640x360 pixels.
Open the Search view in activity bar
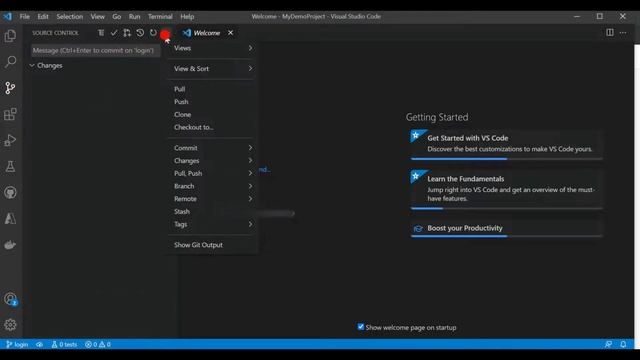[x=10, y=62]
